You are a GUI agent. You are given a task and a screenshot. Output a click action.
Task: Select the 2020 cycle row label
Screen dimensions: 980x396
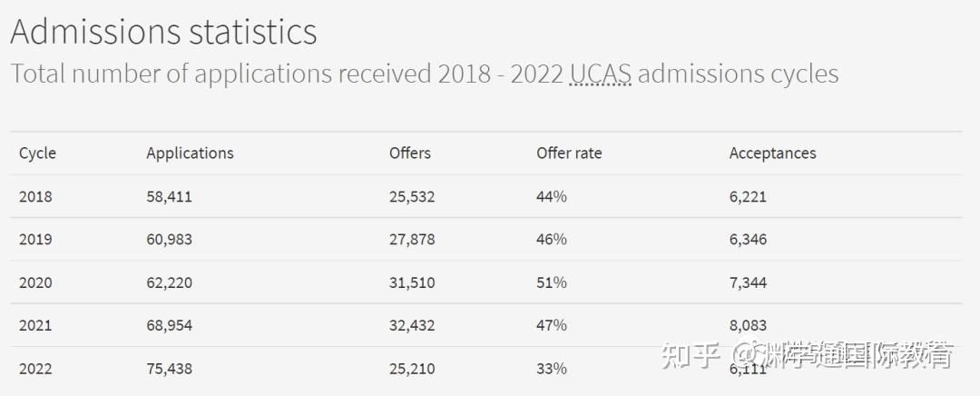[35, 282]
